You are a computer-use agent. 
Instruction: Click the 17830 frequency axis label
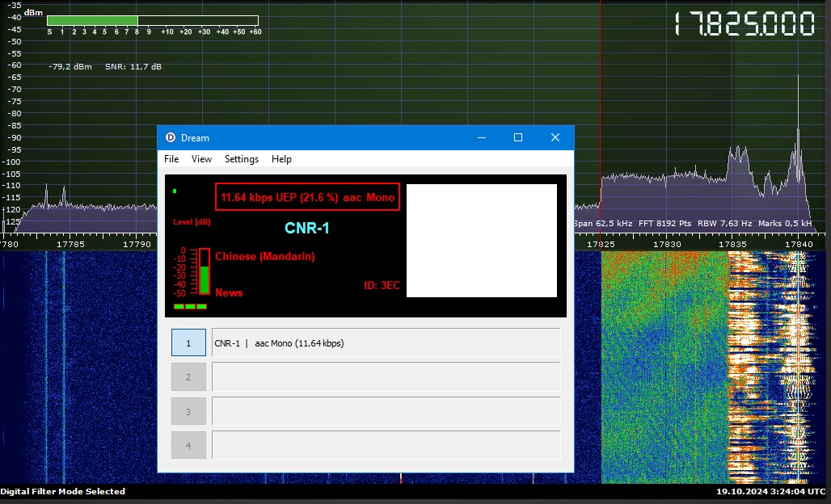click(x=667, y=244)
